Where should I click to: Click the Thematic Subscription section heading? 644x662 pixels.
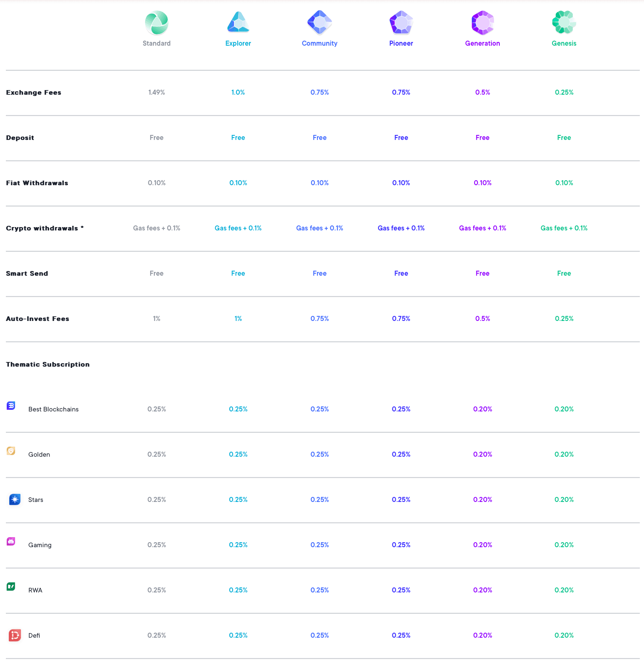pyautogui.click(x=48, y=365)
